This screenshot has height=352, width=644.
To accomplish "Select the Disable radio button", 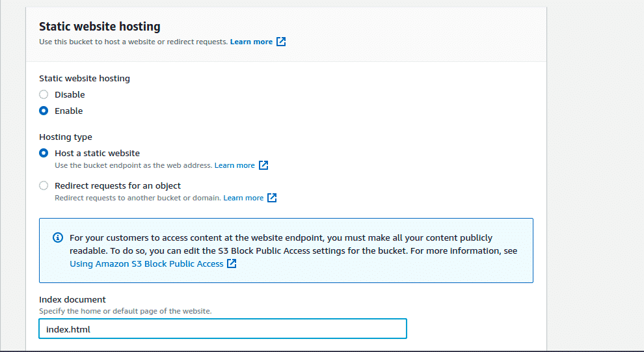I will pos(44,94).
